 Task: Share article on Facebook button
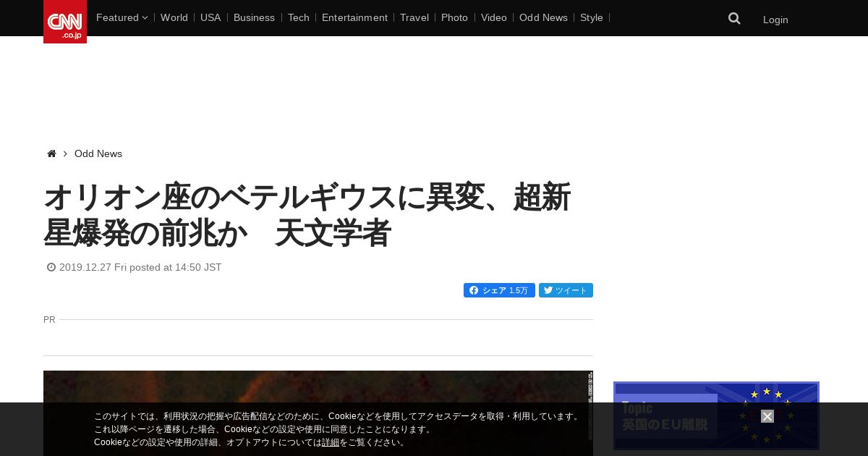(x=499, y=290)
